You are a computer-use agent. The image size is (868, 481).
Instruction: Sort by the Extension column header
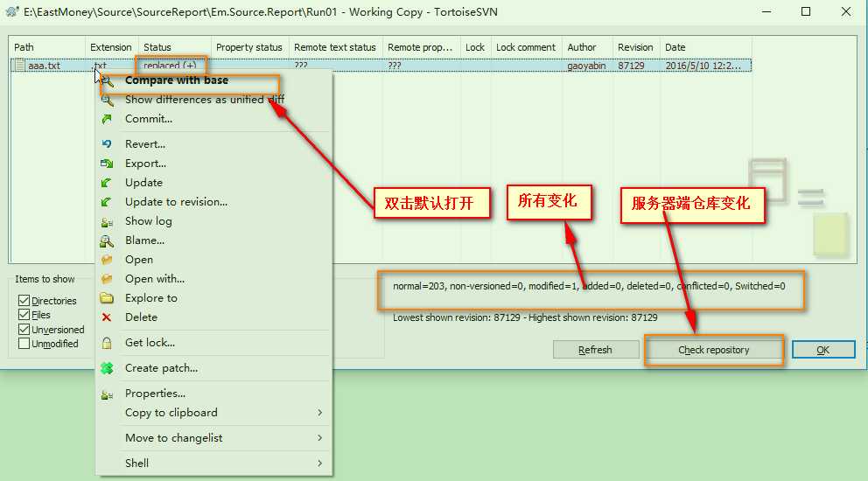(111, 47)
